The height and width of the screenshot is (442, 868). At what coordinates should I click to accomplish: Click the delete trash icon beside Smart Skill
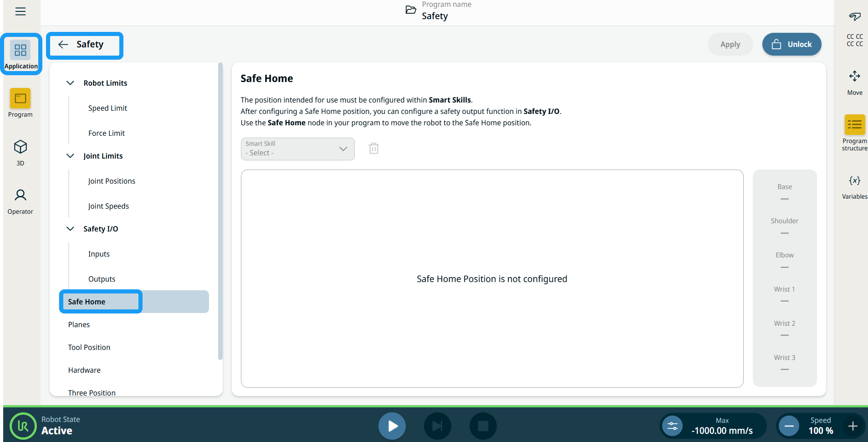coord(373,149)
